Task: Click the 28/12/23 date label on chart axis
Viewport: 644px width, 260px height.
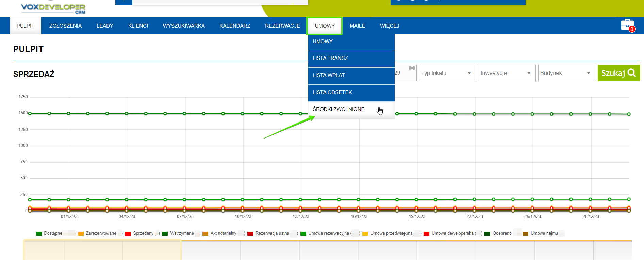Action: pos(591,217)
